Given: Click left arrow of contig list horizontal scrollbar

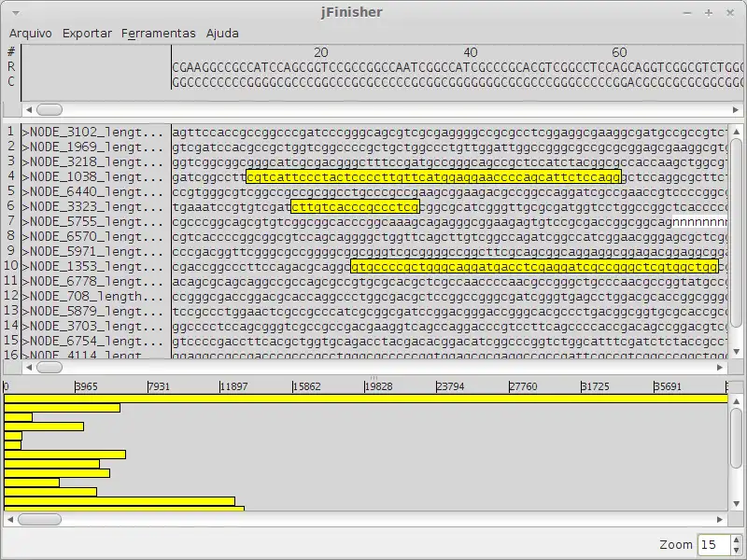Looking at the screenshot, I should point(29,367).
